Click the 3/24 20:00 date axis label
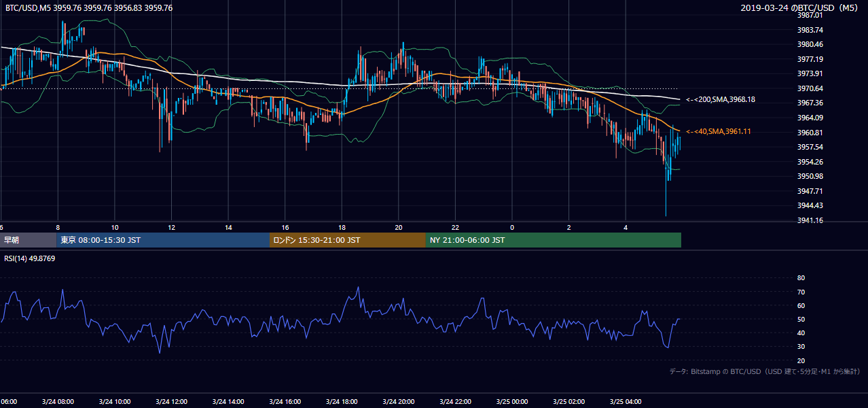This screenshot has width=868, height=408. 398,402
